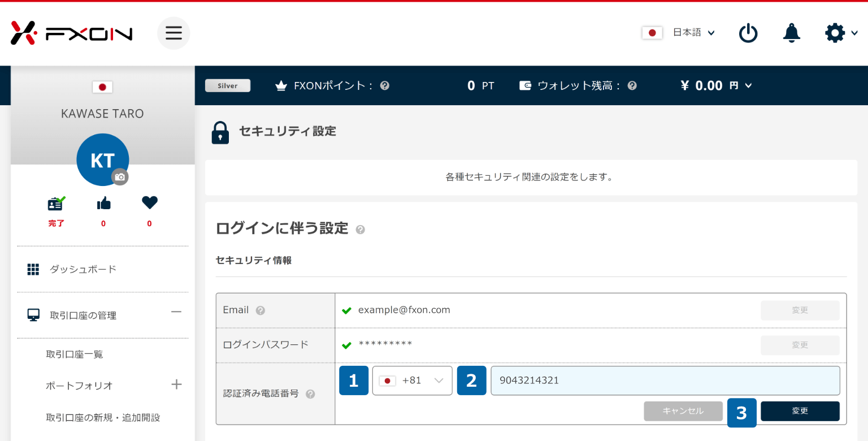Click the KAWASE TARO name text
Viewport: 868px width, 441px height.
[x=102, y=114]
